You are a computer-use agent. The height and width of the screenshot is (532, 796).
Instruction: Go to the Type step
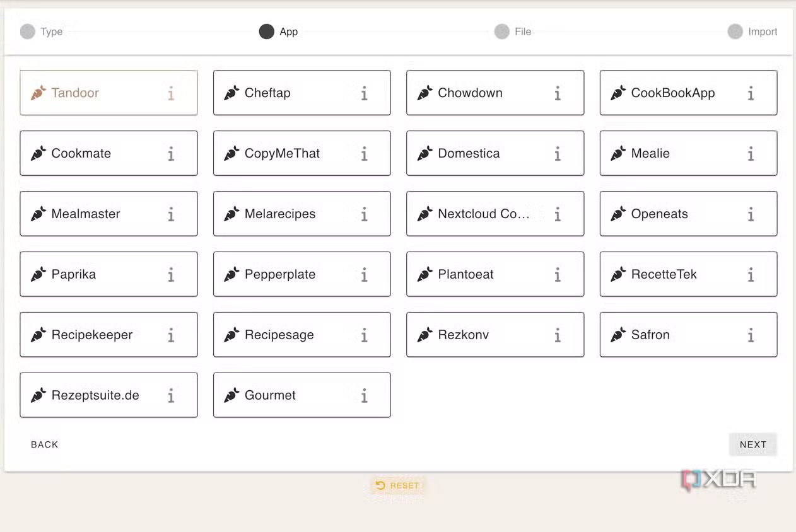click(28, 32)
